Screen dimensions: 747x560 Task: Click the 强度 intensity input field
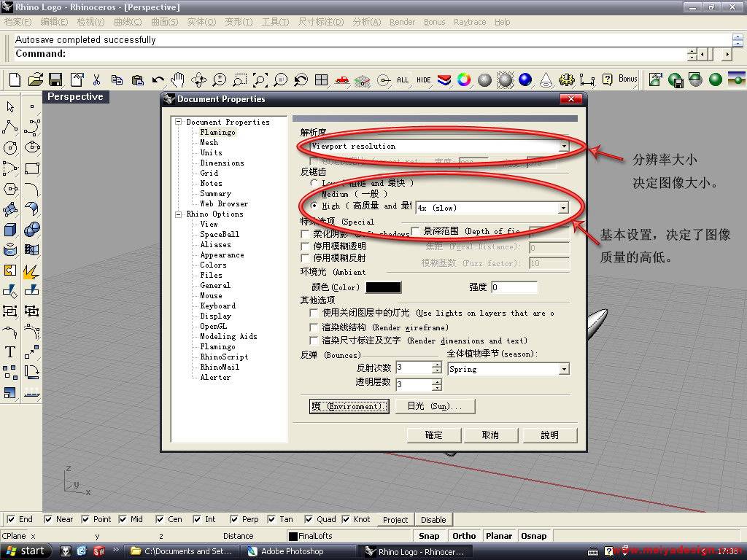click(514, 287)
